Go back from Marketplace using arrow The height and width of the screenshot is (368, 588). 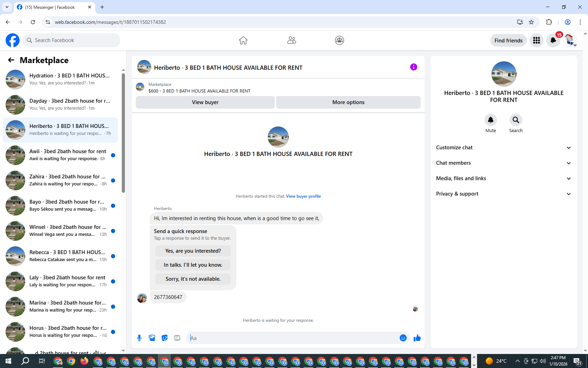(11, 60)
